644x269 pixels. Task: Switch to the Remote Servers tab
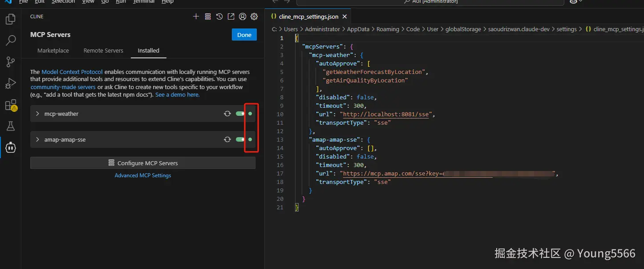point(103,50)
